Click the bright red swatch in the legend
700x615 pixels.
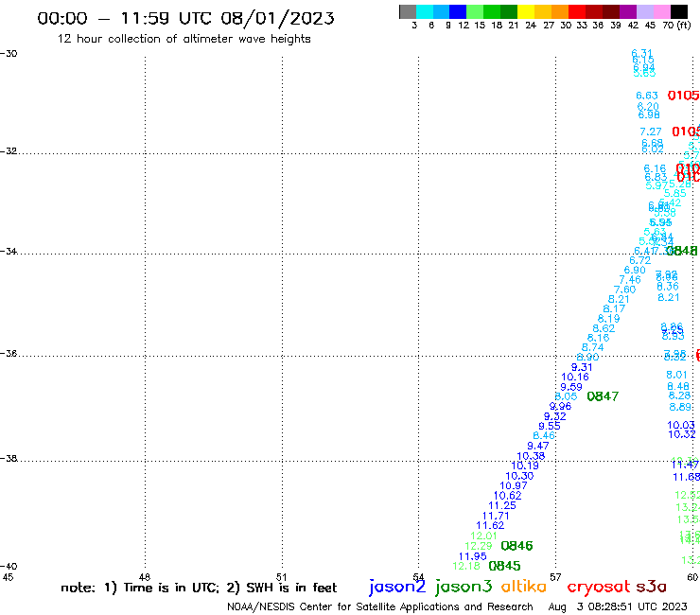click(x=577, y=11)
